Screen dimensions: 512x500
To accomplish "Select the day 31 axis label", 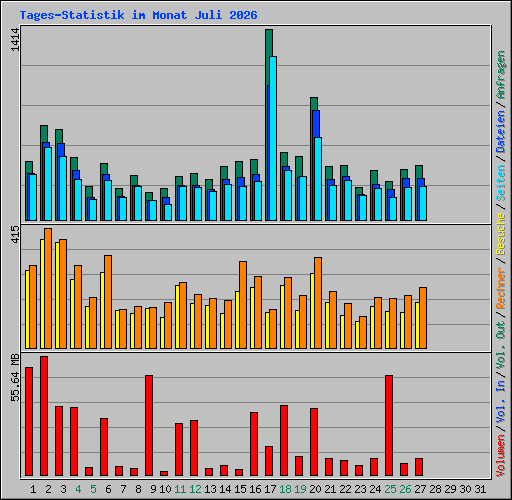I will point(480,489).
